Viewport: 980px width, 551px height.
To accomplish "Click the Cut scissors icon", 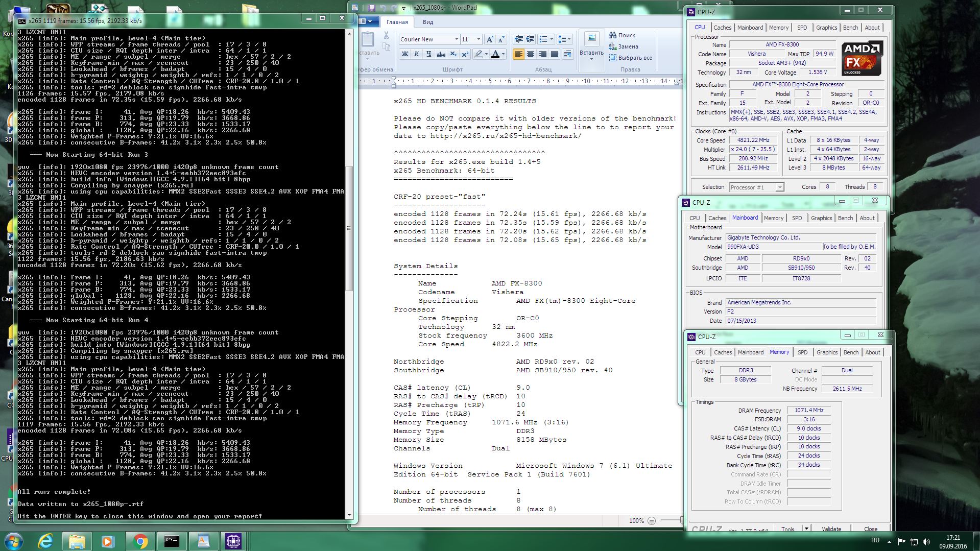I will click(386, 35).
